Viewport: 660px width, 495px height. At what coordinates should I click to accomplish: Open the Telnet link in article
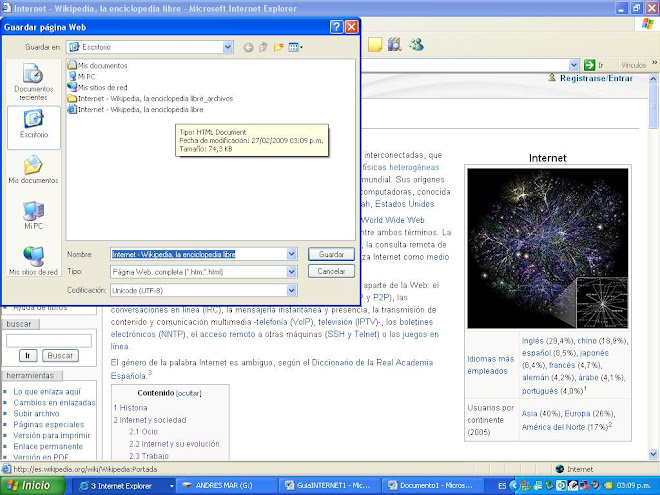pyautogui.click(x=365, y=334)
